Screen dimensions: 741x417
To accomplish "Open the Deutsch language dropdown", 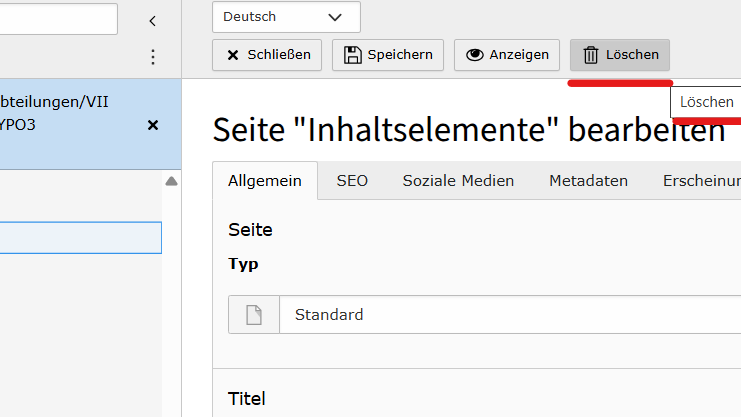I will pyautogui.click(x=286, y=17).
